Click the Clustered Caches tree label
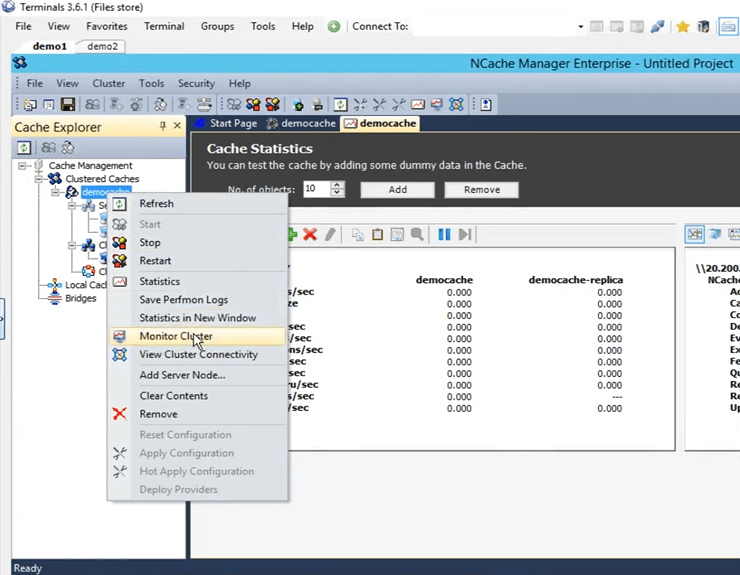This screenshot has height=575, width=740. click(102, 179)
